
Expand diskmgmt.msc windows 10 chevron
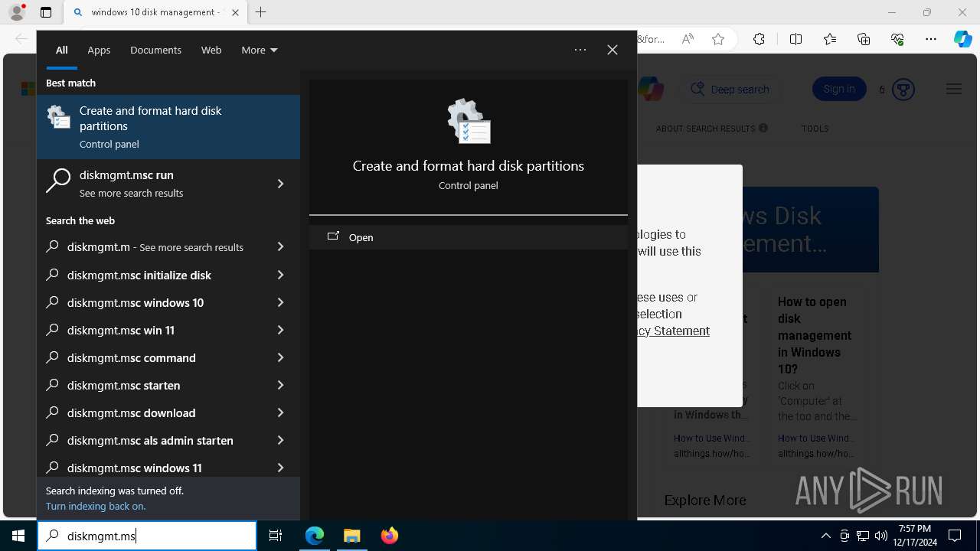(x=280, y=302)
